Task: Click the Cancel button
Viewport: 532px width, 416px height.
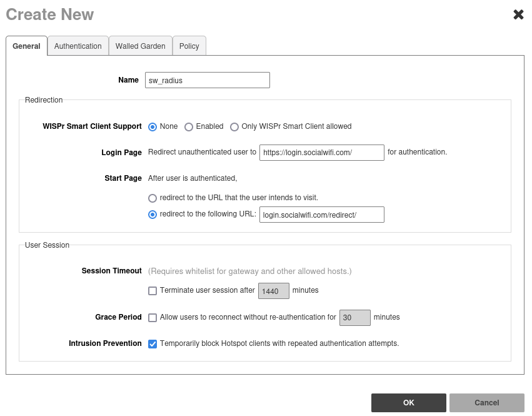Action: tap(486, 403)
